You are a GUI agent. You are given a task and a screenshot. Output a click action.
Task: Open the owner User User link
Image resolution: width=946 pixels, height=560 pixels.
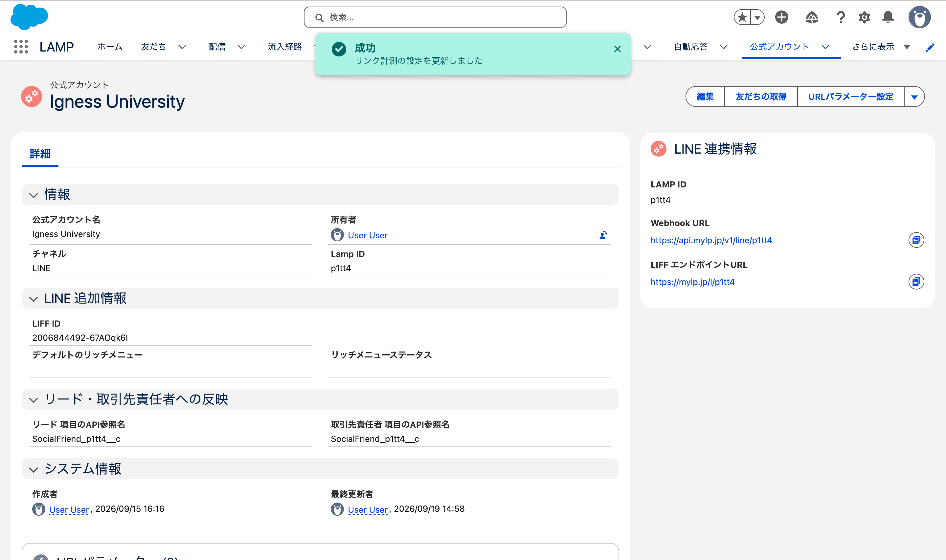click(367, 235)
